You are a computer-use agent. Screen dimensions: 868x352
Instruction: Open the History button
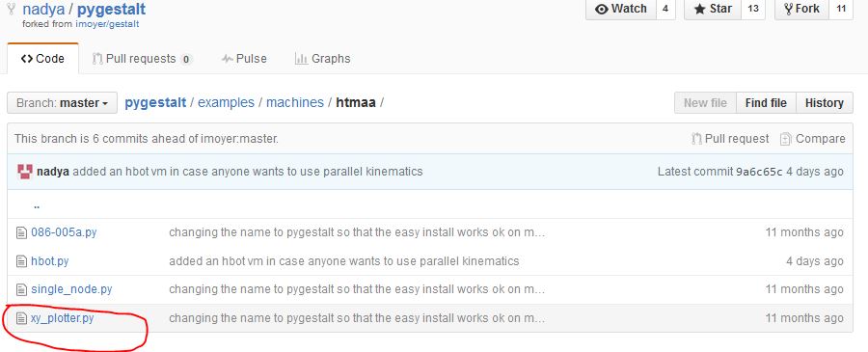pyautogui.click(x=825, y=103)
